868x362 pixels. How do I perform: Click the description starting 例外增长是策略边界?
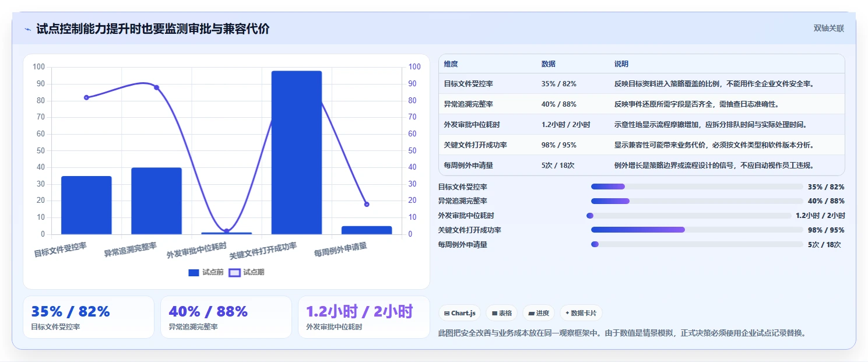point(714,166)
